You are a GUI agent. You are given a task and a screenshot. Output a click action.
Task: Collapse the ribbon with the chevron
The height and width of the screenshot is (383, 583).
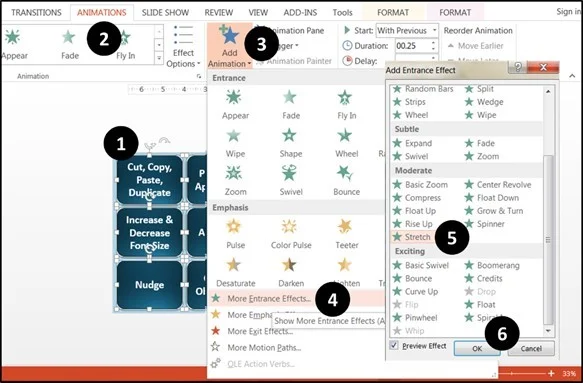click(572, 76)
